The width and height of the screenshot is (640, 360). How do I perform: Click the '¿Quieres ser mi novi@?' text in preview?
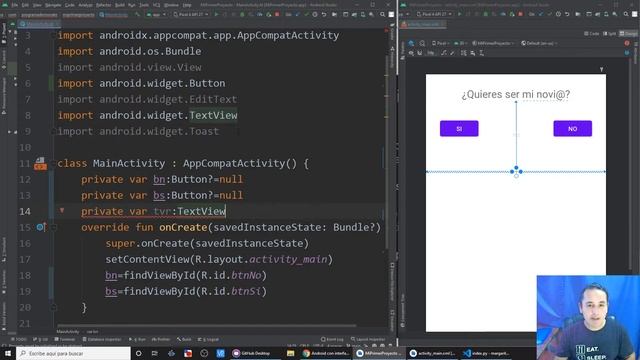point(516,95)
